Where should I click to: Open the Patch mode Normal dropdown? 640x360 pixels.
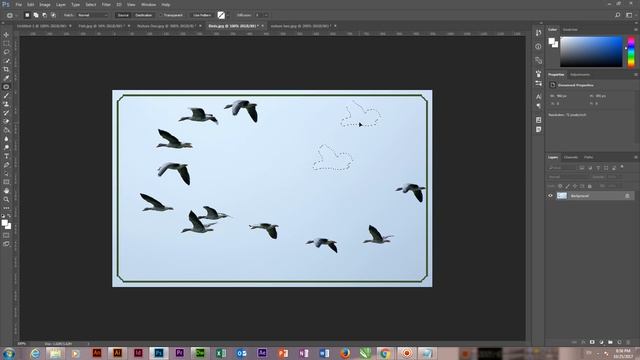pos(92,15)
